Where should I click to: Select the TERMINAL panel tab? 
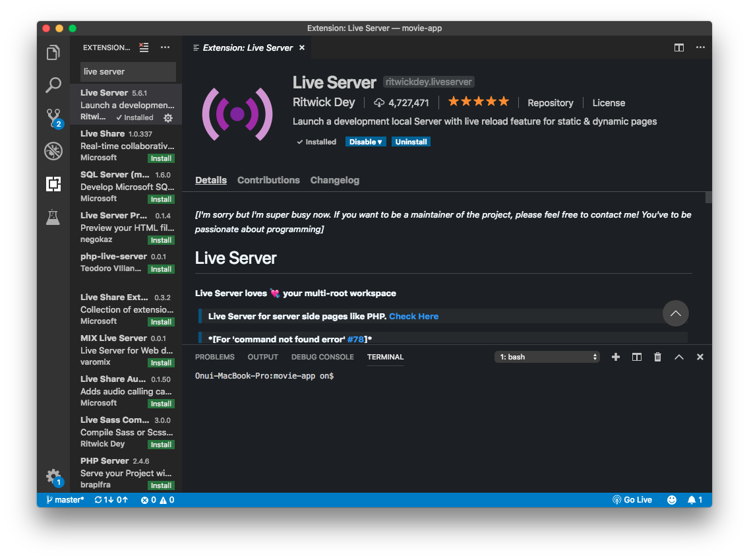point(386,357)
